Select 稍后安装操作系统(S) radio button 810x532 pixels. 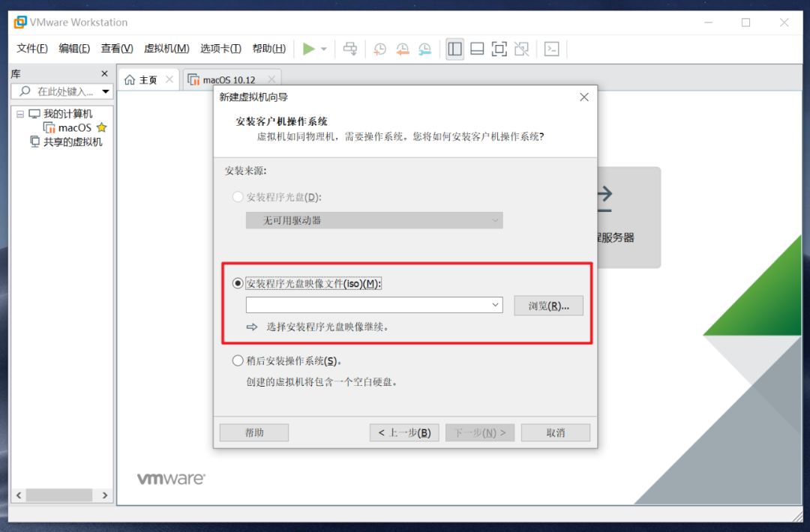pyautogui.click(x=238, y=360)
